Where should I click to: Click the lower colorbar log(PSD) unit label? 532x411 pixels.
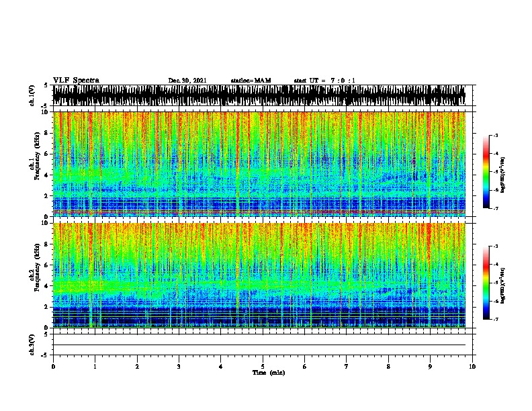click(503, 285)
